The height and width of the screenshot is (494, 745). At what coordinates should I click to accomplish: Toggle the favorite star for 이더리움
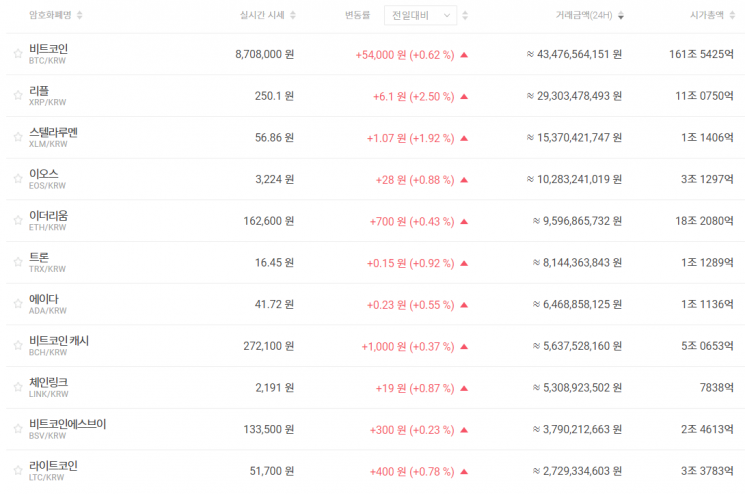[x=18, y=220]
